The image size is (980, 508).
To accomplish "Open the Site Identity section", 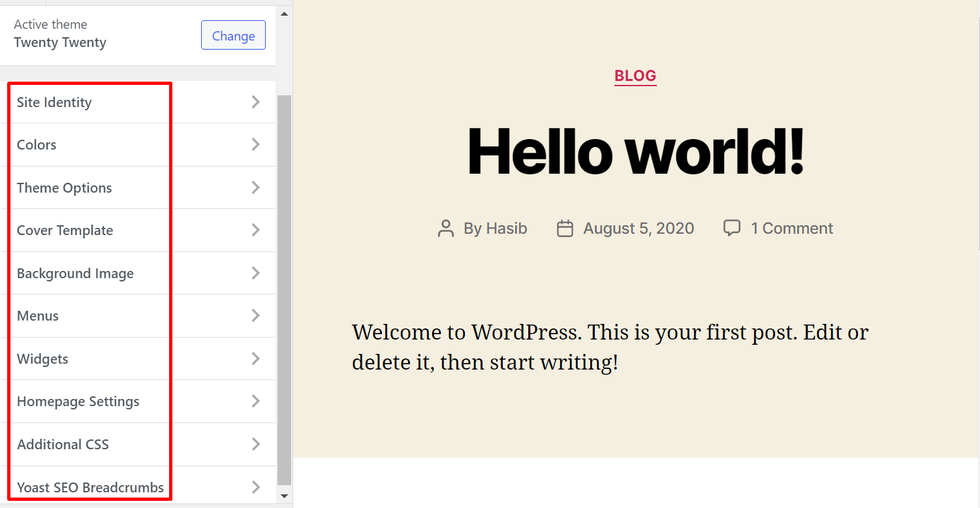I will tap(138, 102).
